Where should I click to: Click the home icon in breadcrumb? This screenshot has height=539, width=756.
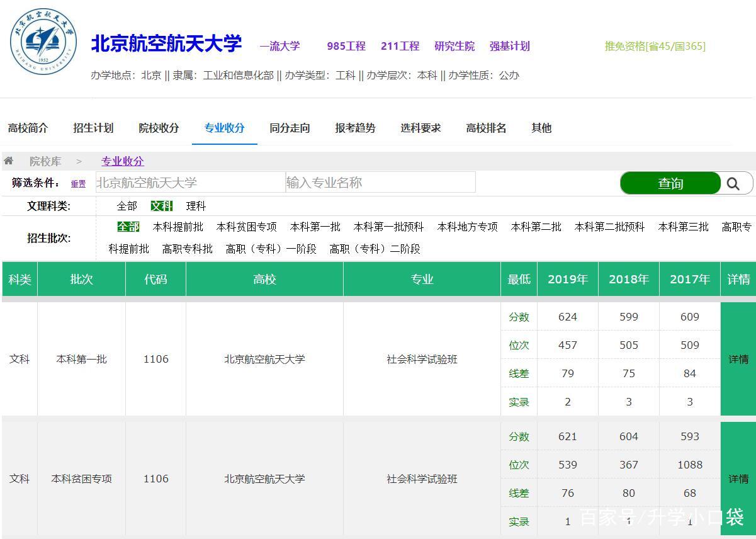point(9,161)
